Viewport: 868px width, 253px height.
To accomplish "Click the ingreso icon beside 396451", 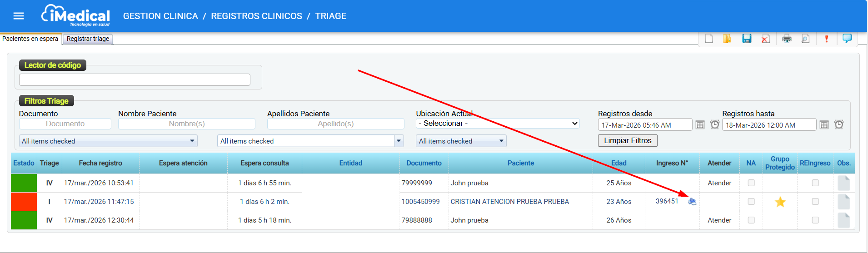I will (692, 202).
